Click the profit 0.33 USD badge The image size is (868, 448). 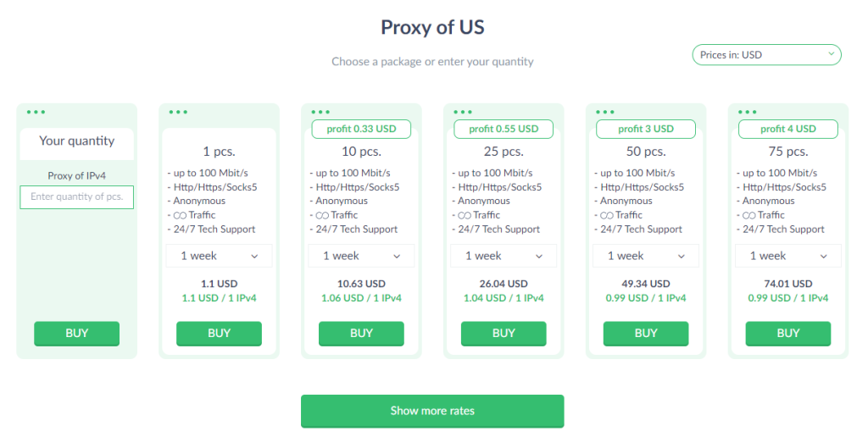point(361,129)
